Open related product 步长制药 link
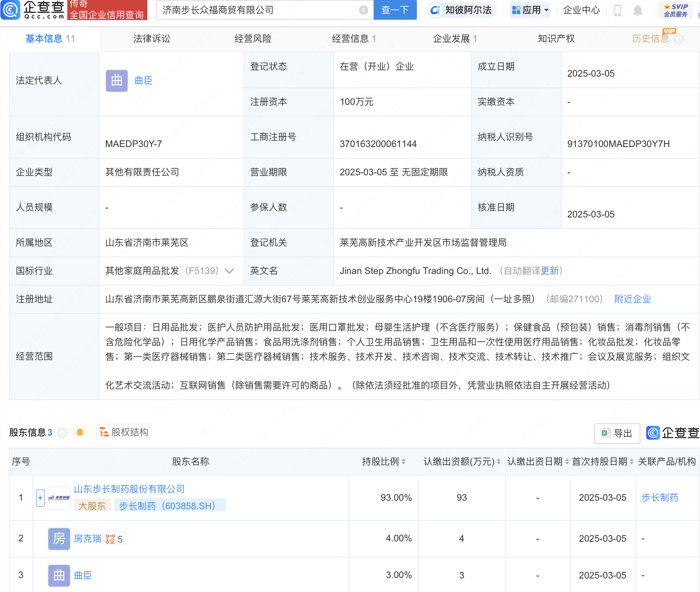700x592 pixels. [660, 498]
